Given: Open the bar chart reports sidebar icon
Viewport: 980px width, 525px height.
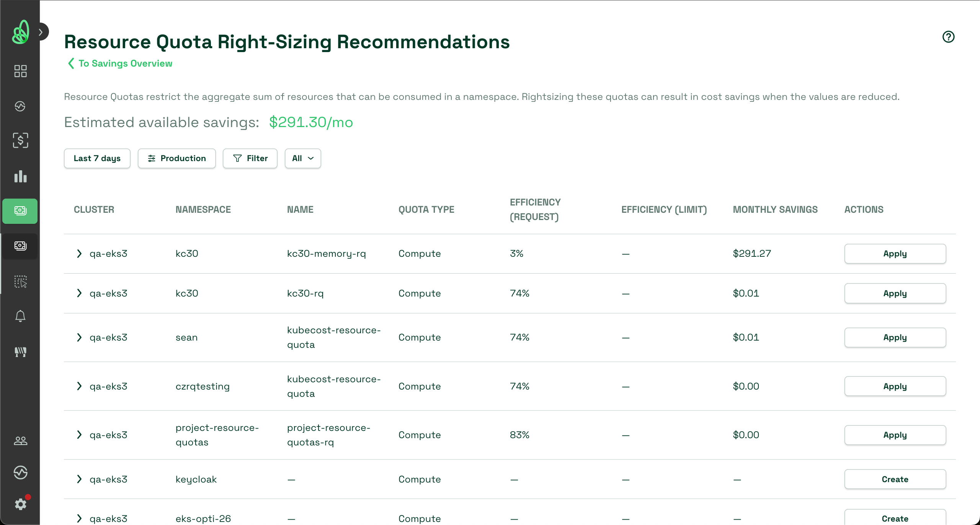Looking at the screenshot, I should (x=20, y=176).
